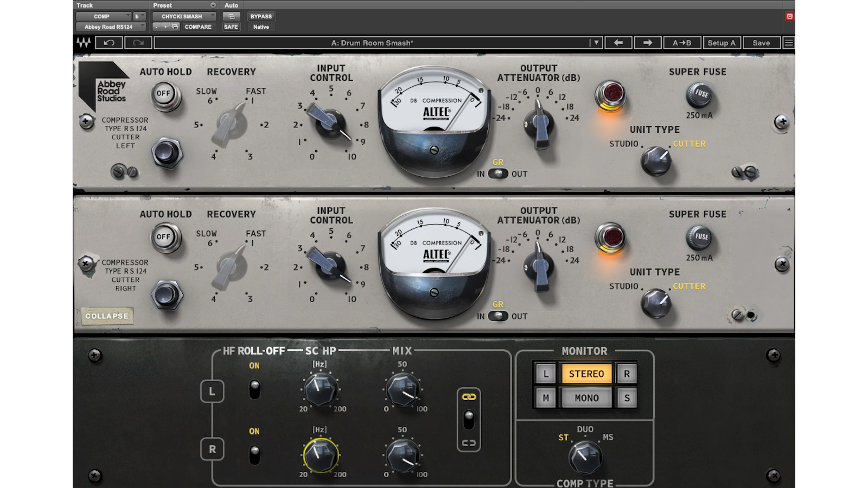Click the left channel Output Attenuator knob
This screenshot has width=868, height=488.
click(539, 124)
